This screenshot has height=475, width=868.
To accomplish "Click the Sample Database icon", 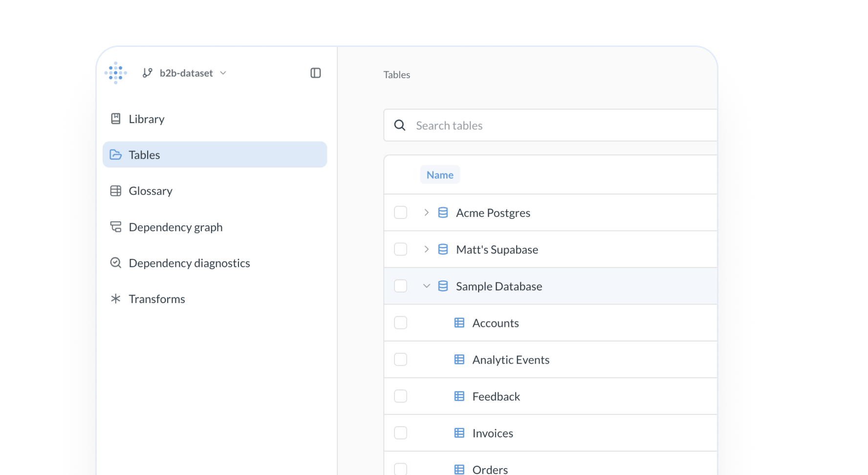I will 443,286.
